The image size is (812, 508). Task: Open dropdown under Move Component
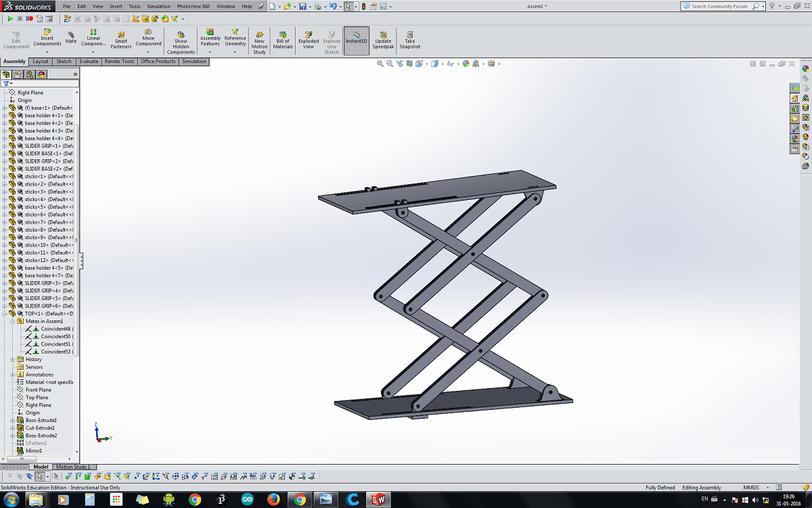(148, 51)
